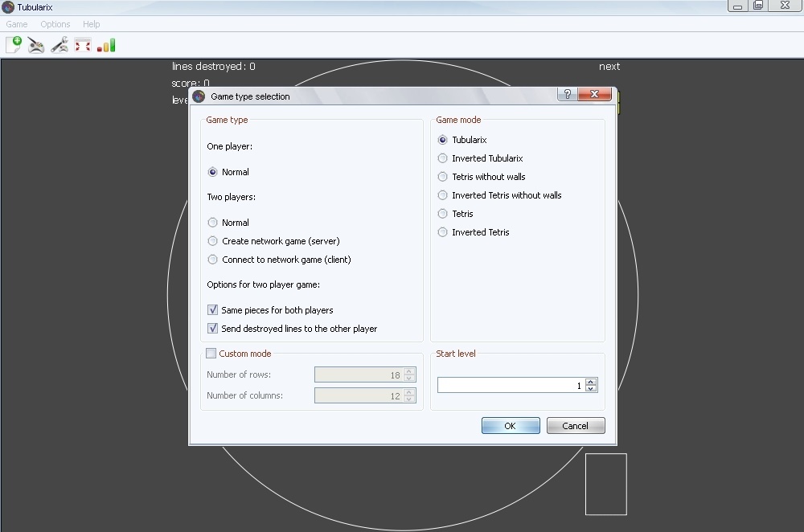Viewport: 804px width, 532px height.
Task: Click the Tubularix title bar logo
Action: pyautogui.click(x=8, y=7)
